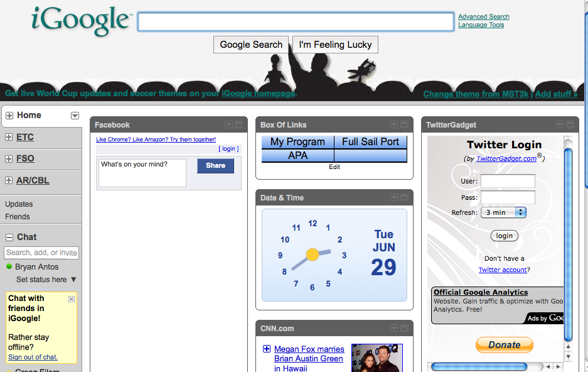This screenshot has height=372, width=588.
Task: Open the APA link box
Action: (x=297, y=155)
